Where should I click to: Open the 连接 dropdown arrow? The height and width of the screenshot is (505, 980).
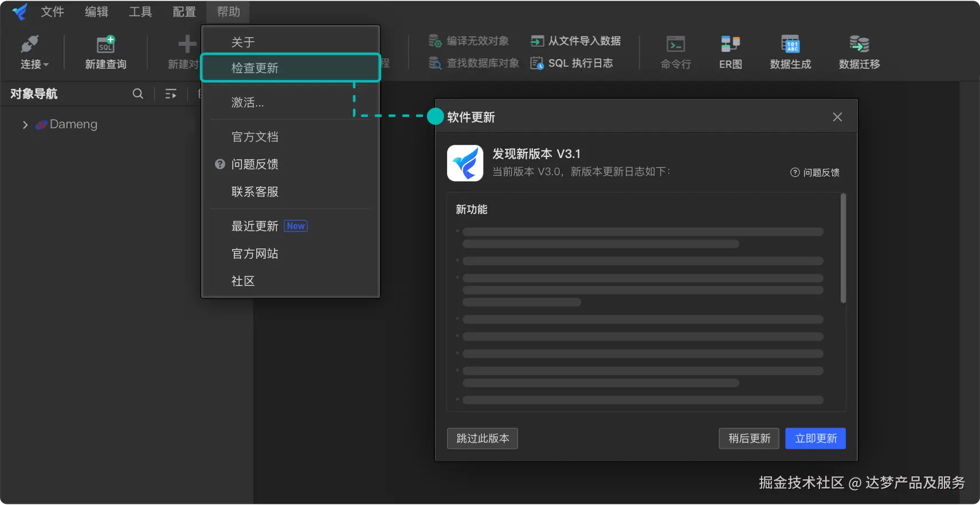click(46, 65)
